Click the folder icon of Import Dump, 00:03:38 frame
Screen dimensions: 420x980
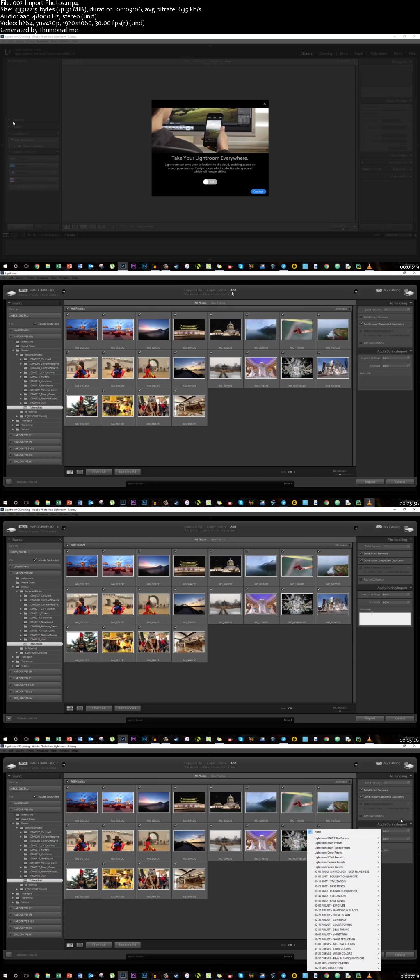(x=18, y=346)
